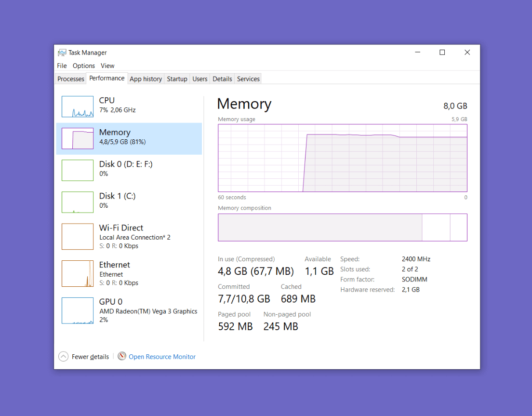Click the Cached '689 MB' value
The height and width of the screenshot is (416, 532).
click(298, 298)
